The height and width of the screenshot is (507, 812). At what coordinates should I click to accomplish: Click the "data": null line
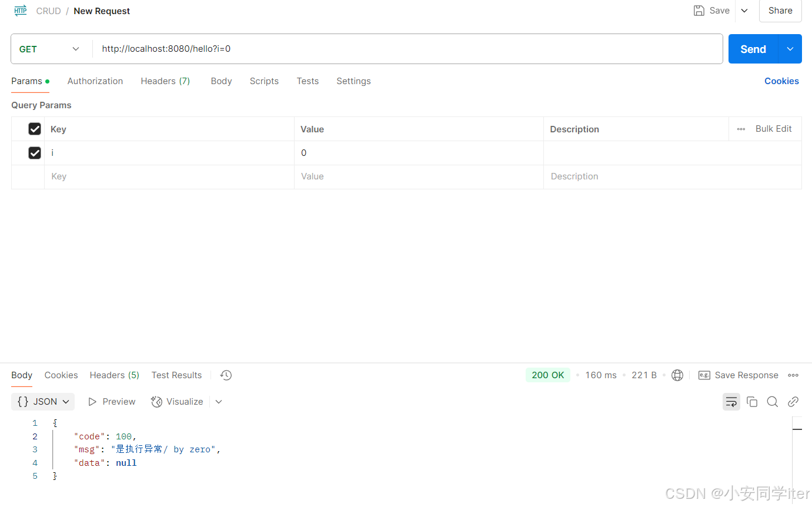click(x=105, y=463)
